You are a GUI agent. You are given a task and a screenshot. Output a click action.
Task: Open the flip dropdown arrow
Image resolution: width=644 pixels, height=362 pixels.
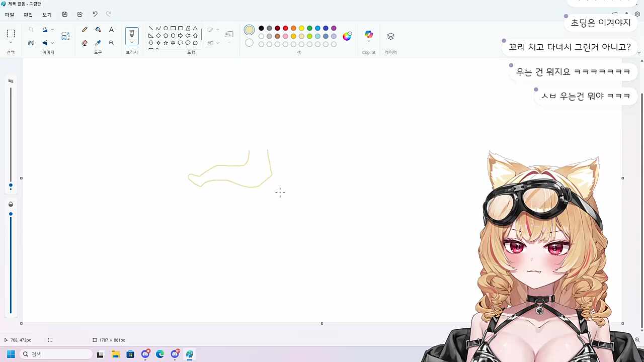coord(52,43)
